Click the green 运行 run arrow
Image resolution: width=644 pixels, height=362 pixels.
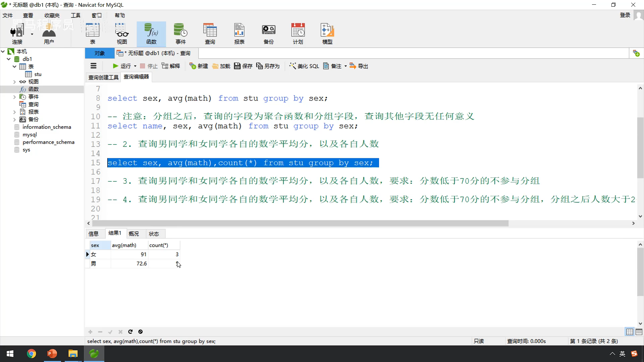115,66
